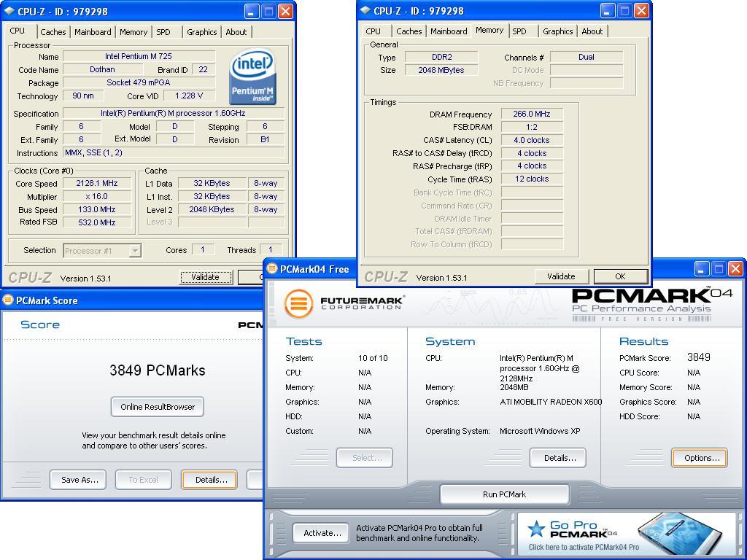747x560 pixels.
Task: Click To Excel button
Action: click(144, 480)
